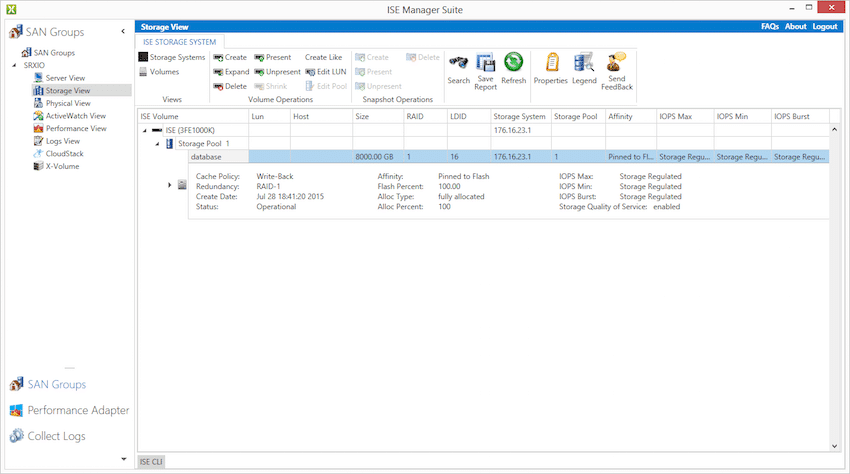Sort by Size column header
Image resolution: width=850 pixels, height=474 pixels.
point(378,116)
